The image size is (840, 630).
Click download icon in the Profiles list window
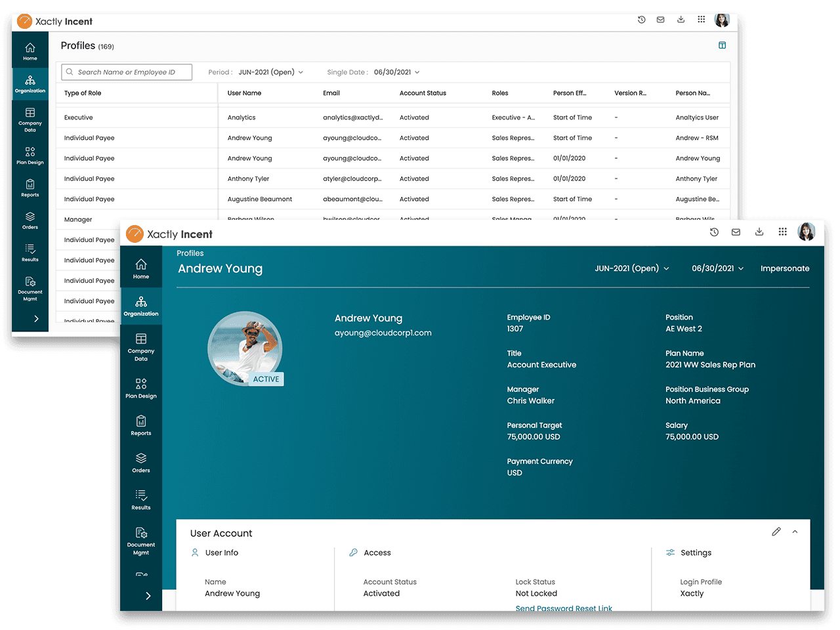pyautogui.click(x=681, y=20)
